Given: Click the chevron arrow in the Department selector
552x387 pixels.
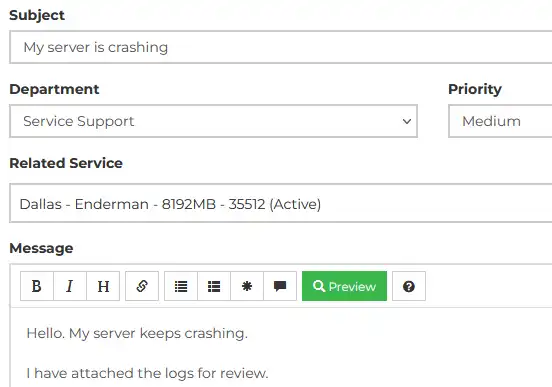Looking at the screenshot, I should [x=407, y=121].
